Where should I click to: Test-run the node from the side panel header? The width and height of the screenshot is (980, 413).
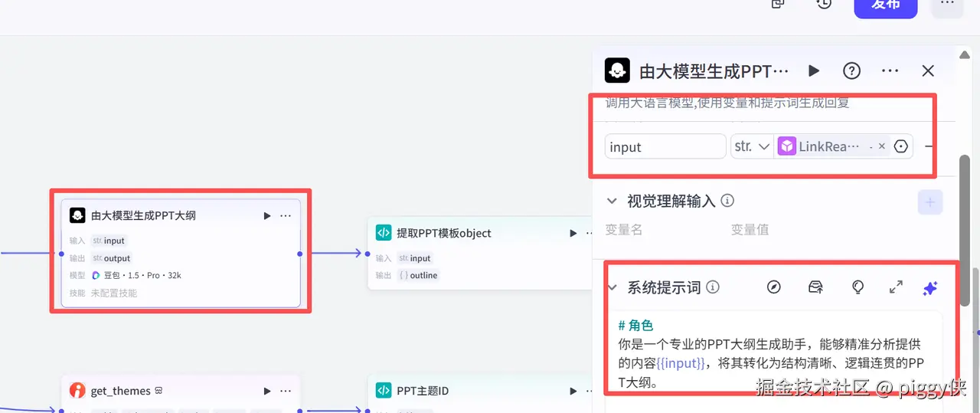(814, 70)
